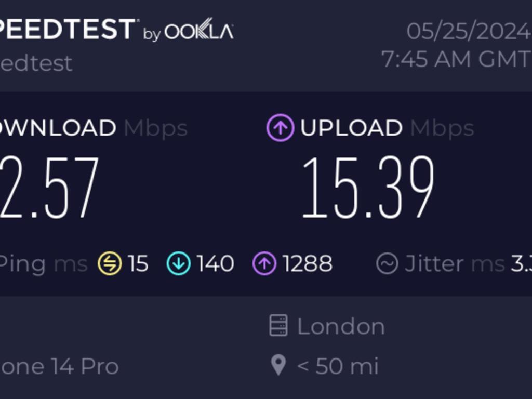Click the cyan download latency icon
Viewport: 532px width, 399px height.
tap(179, 263)
